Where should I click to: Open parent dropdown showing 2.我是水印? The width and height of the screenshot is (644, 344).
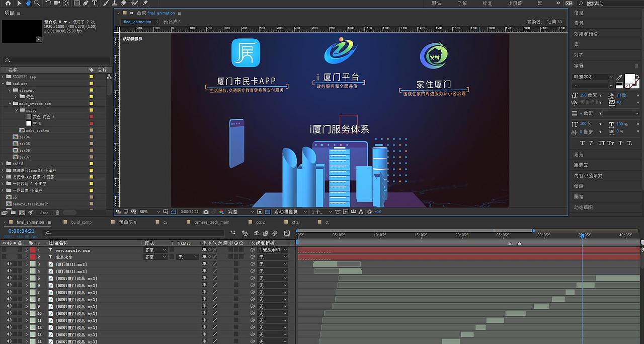[273, 250]
